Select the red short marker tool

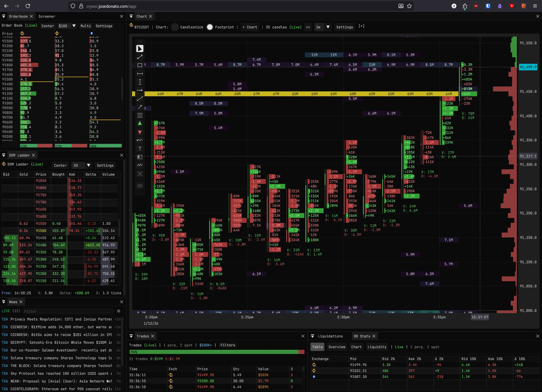click(x=140, y=132)
